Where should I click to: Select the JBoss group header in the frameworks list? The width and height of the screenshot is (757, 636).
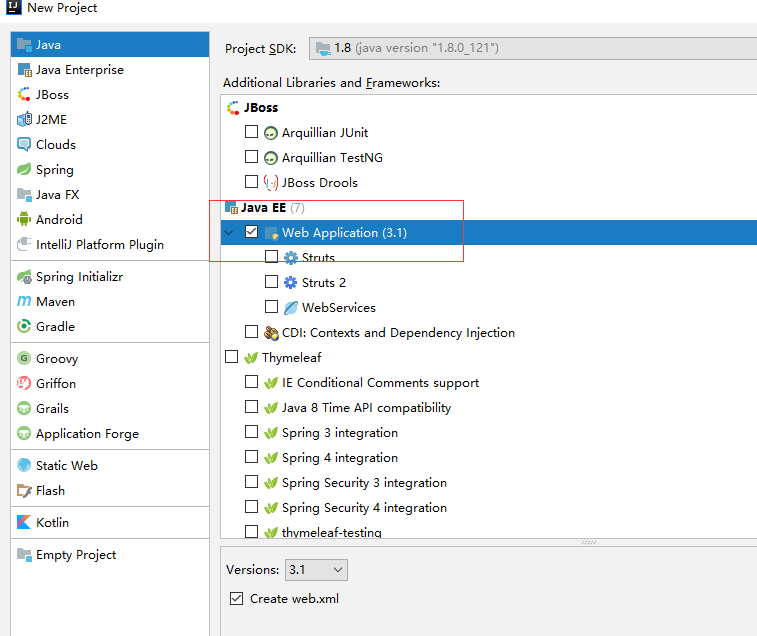(x=261, y=108)
